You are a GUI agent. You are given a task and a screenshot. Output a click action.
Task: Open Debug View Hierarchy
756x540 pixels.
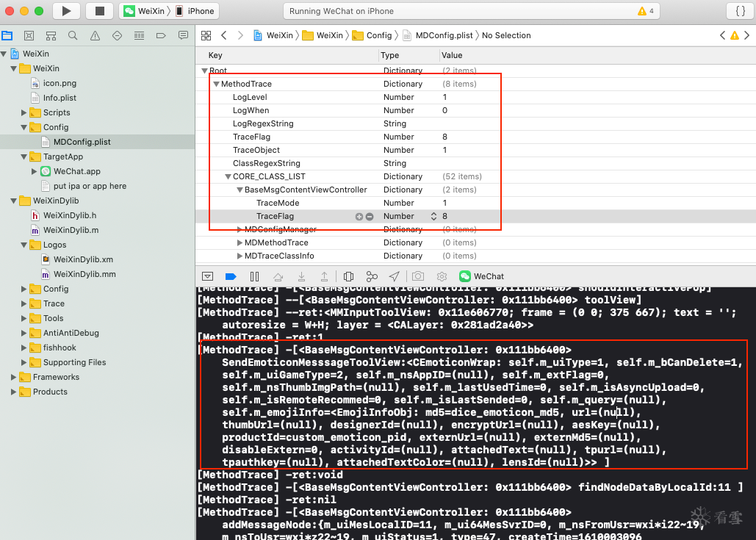tap(348, 276)
